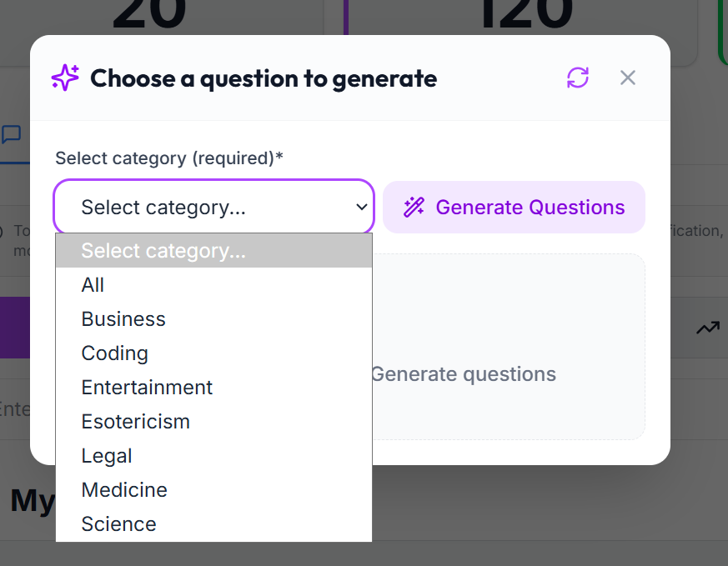728x566 pixels.
Task: Click the Generate Questions button
Action: pyautogui.click(x=514, y=207)
